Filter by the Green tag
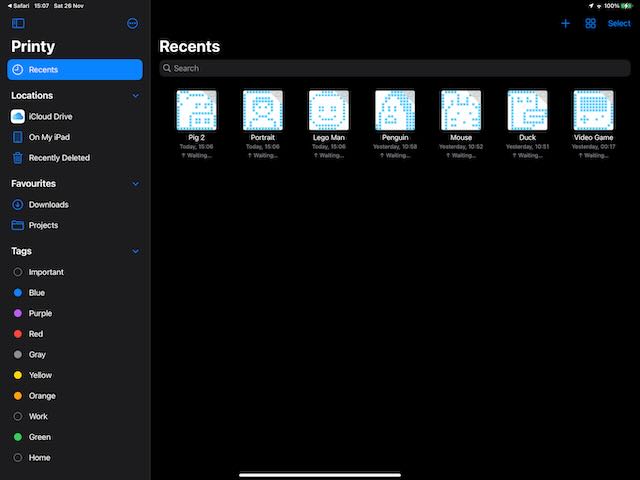 [75, 437]
